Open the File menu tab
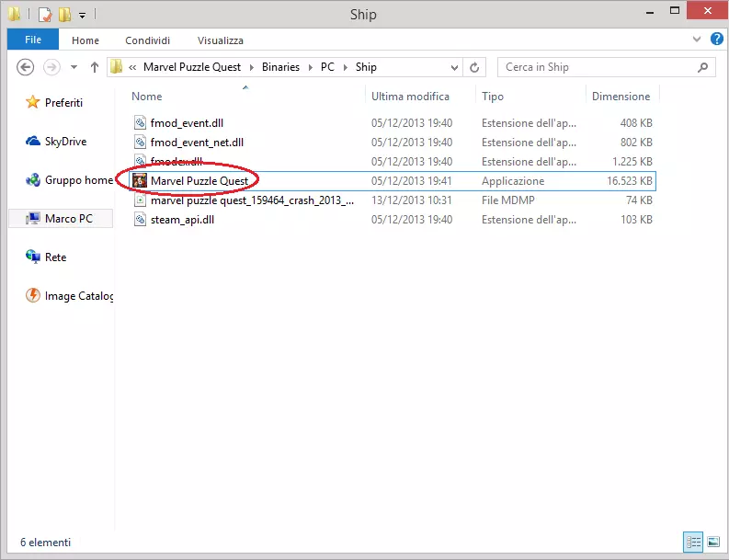This screenshot has height=560, width=729. coord(33,40)
